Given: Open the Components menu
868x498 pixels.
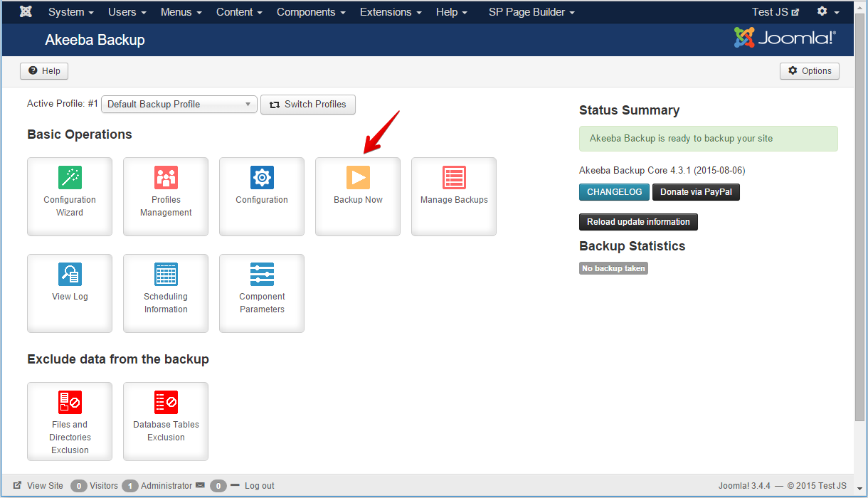Looking at the screenshot, I should pos(311,12).
